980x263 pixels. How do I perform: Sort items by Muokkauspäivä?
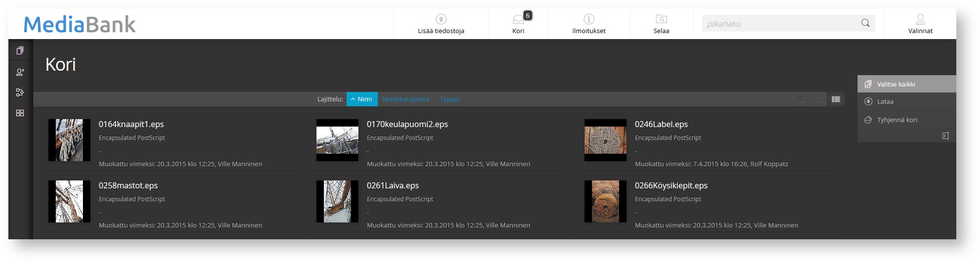pos(406,99)
